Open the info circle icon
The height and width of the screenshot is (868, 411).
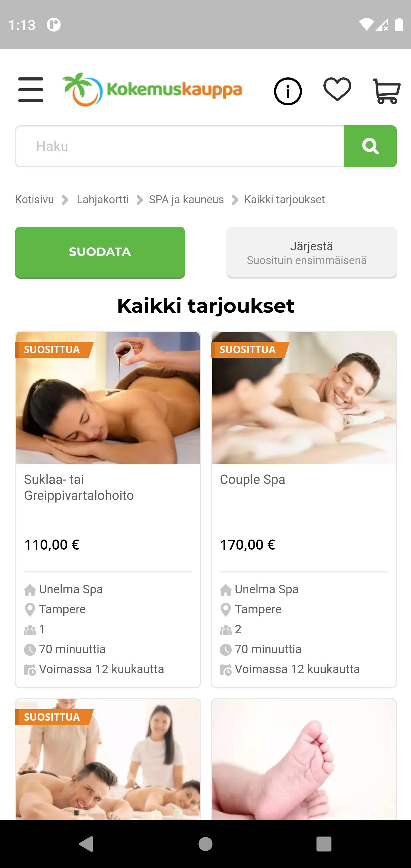[288, 91]
